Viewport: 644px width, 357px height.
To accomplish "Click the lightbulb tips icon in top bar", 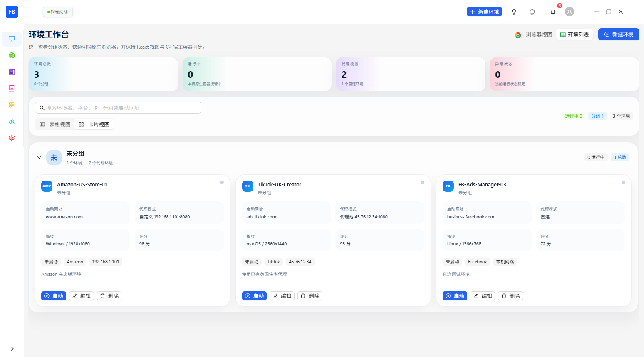I will pyautogui.click(x=514, y=12).
